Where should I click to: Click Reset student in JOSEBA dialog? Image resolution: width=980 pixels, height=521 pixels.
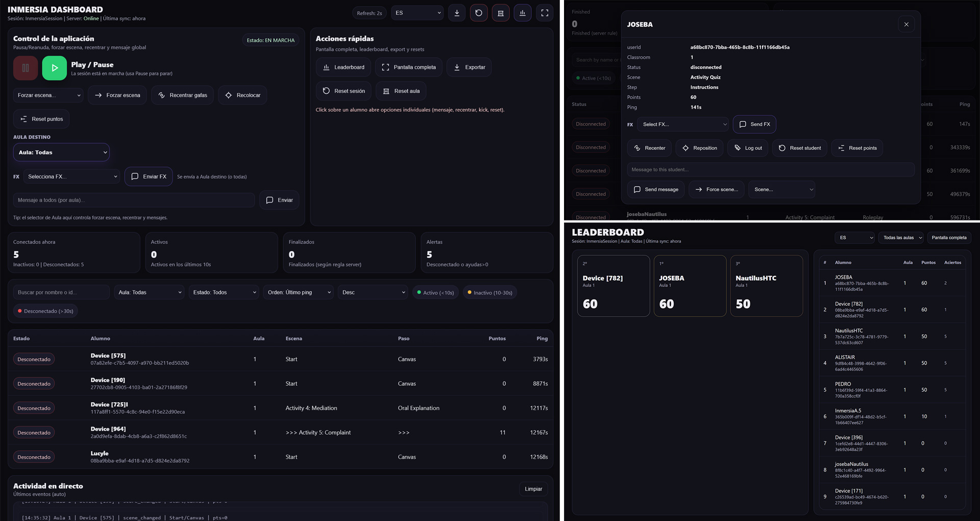[800, 148]
